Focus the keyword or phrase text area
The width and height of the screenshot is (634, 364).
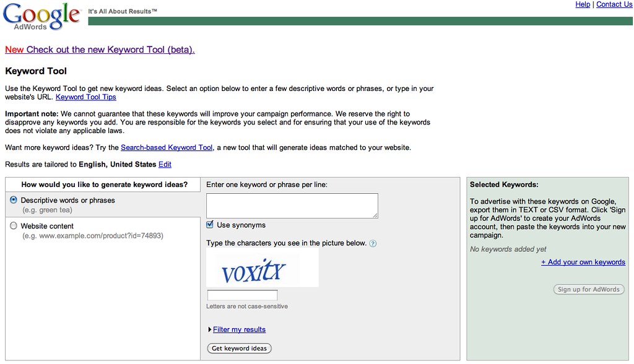[292, 206]
